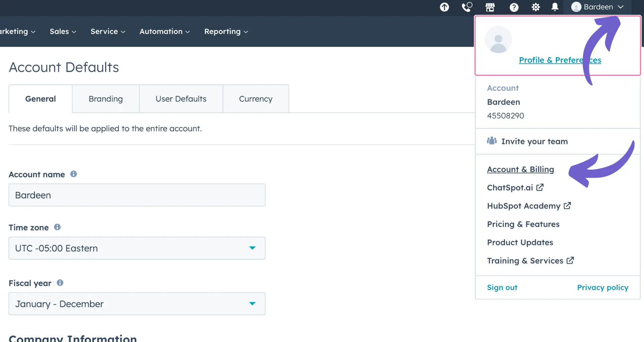Expand the Sales navigation menu
The height and width of the screenshot is (342, 644).
63,32
